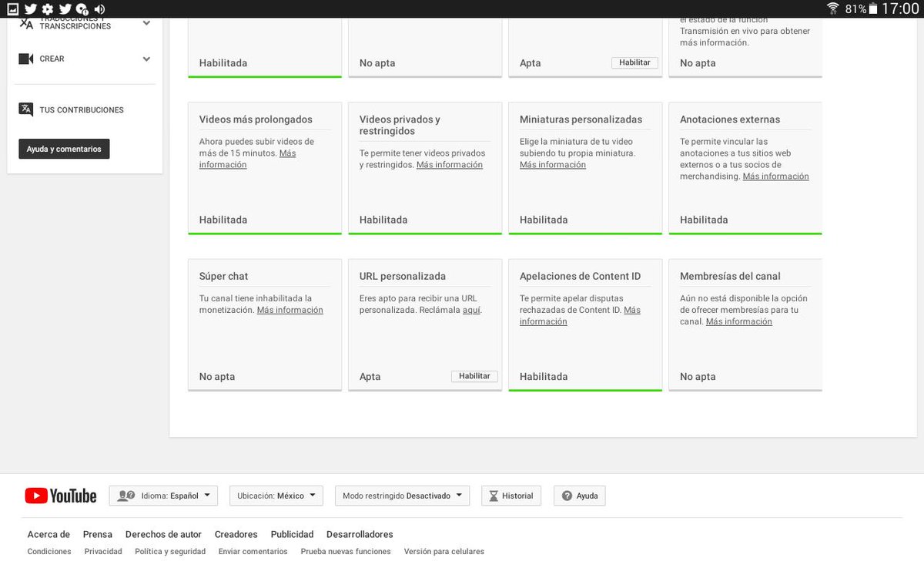The image size is (924, 578).
Task: Open Más información in Anotaciones externas
Action: click(x=775, y=176)
